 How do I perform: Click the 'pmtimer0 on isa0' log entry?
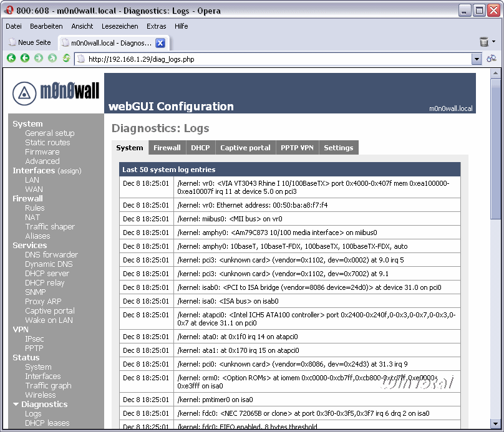click(x=289, y=400)
